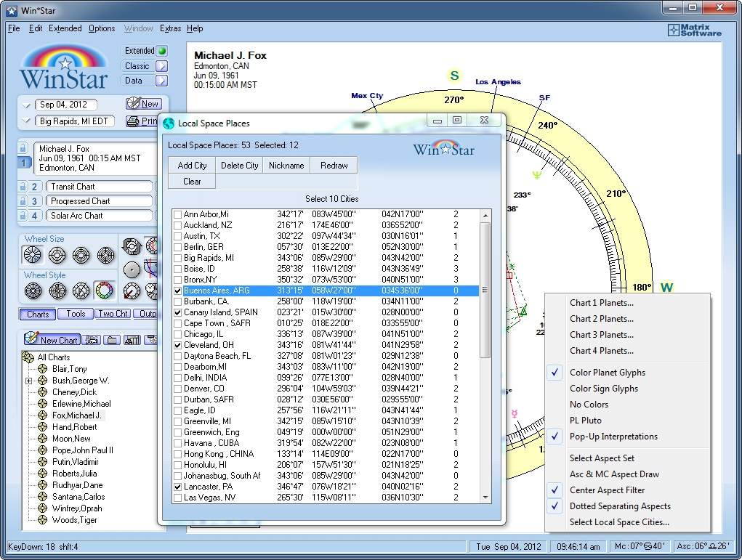Click the Bush, George W. chart icon
The image size is (742, 560).
[43, 381]
